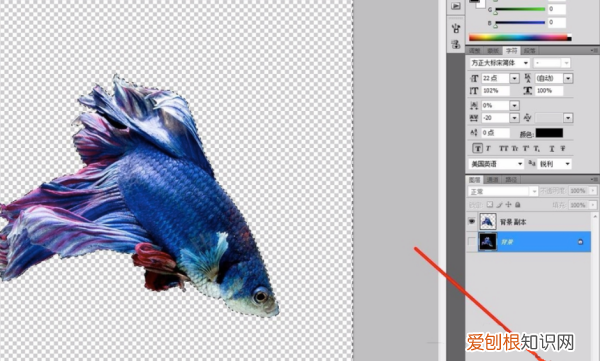Hide the 背景 副本 layer
The image size is (600, 361).
pos(471,221)
